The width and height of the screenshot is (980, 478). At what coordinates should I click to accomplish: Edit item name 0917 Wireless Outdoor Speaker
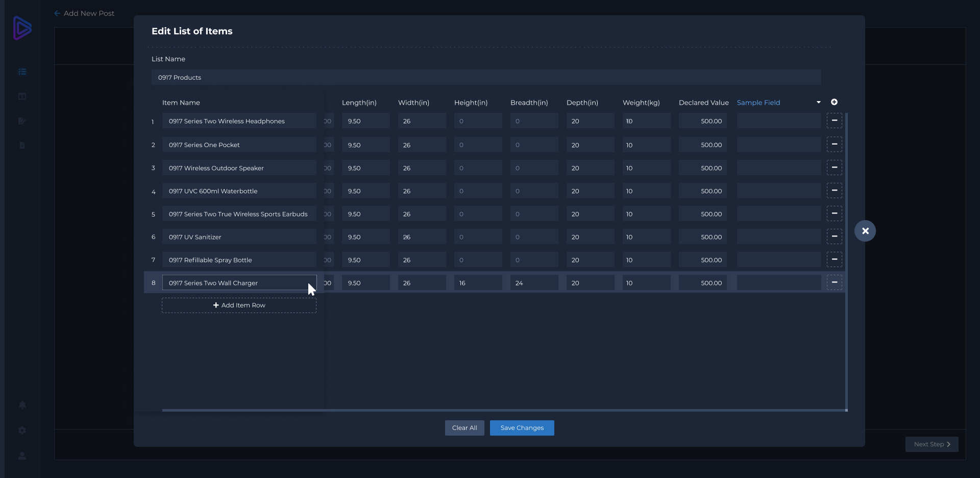[x=239, y=168]
